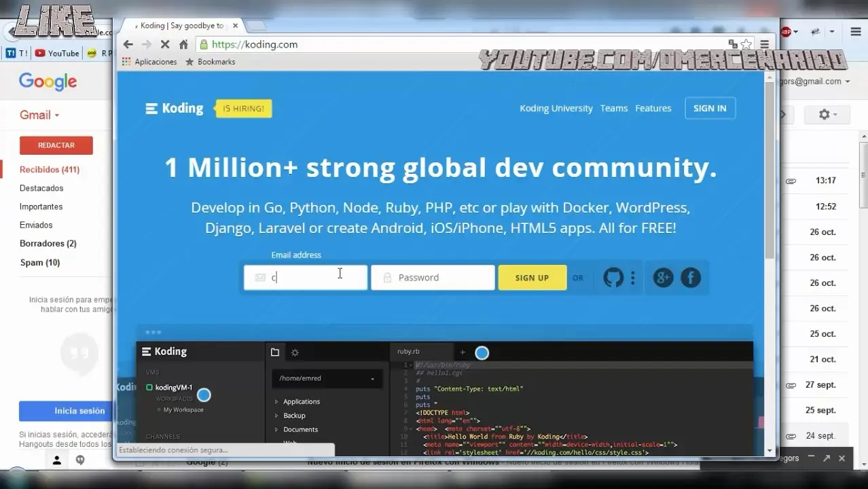Image resolution: width=868 pixels, height=489 pixels.
Task: Open Enviados folder in Gmail
Action: click(36, 225)
